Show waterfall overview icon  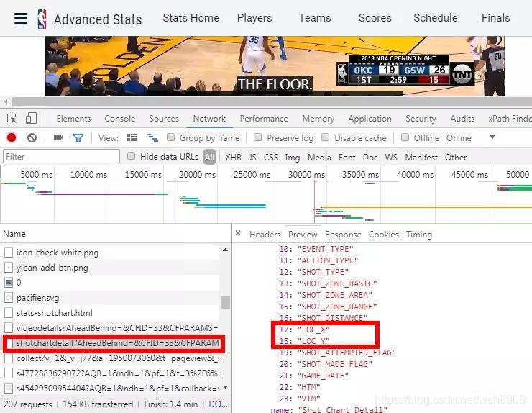[x=152, y=137]
